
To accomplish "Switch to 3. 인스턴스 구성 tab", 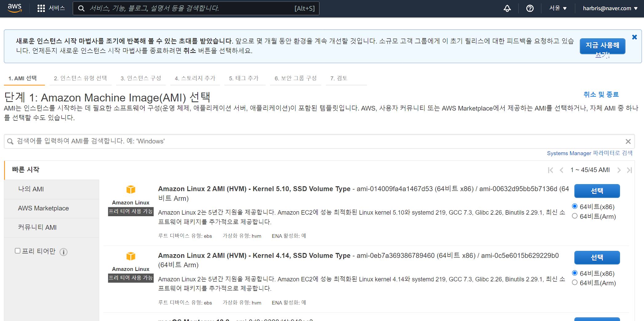I will coord(141,78).
